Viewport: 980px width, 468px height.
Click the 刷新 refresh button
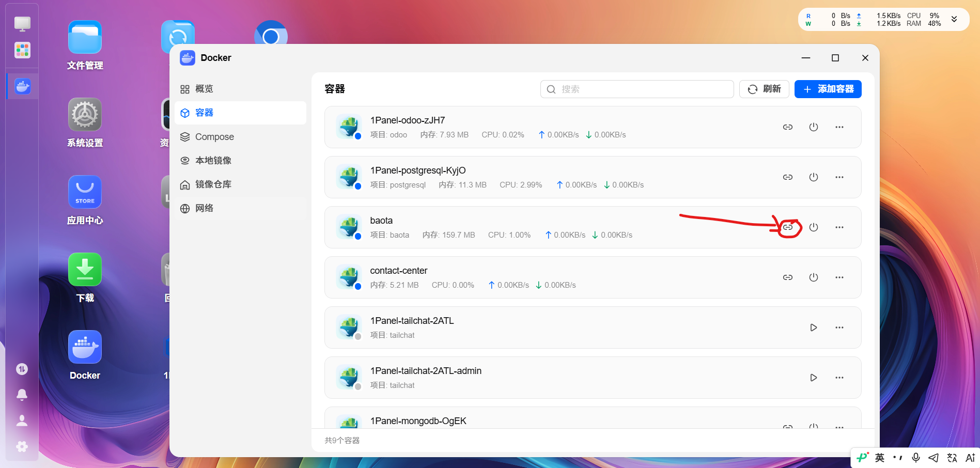click(x=764, y=89)
